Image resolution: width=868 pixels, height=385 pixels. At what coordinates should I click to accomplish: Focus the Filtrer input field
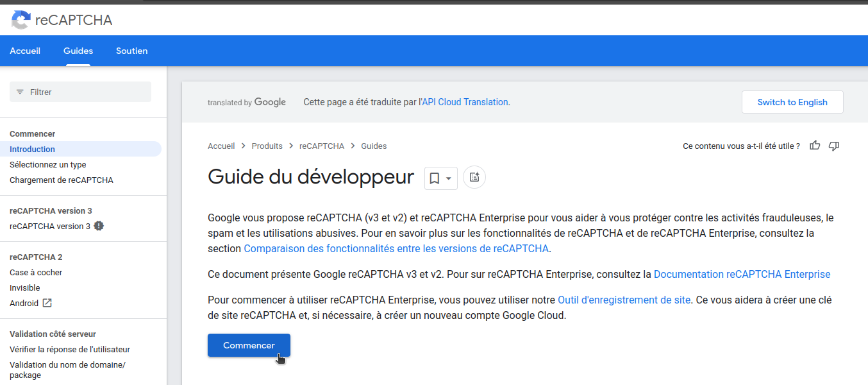click(80, 92)
